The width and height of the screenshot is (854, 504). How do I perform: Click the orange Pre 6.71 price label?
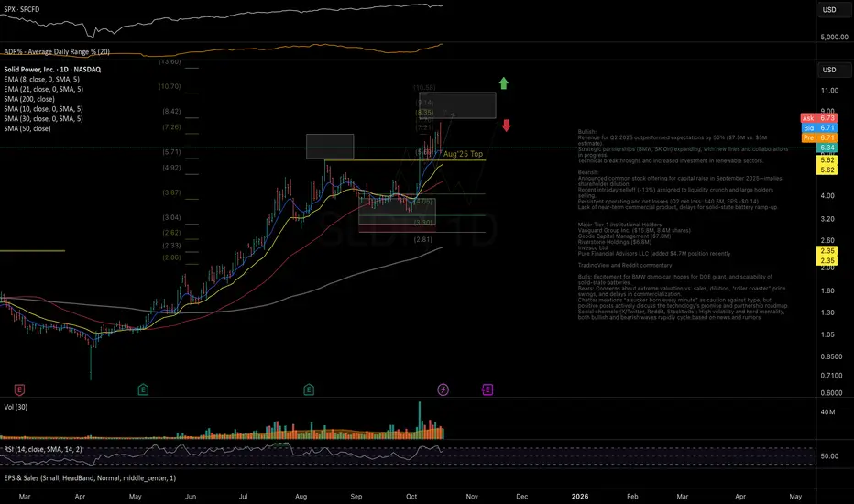[818, 137]
